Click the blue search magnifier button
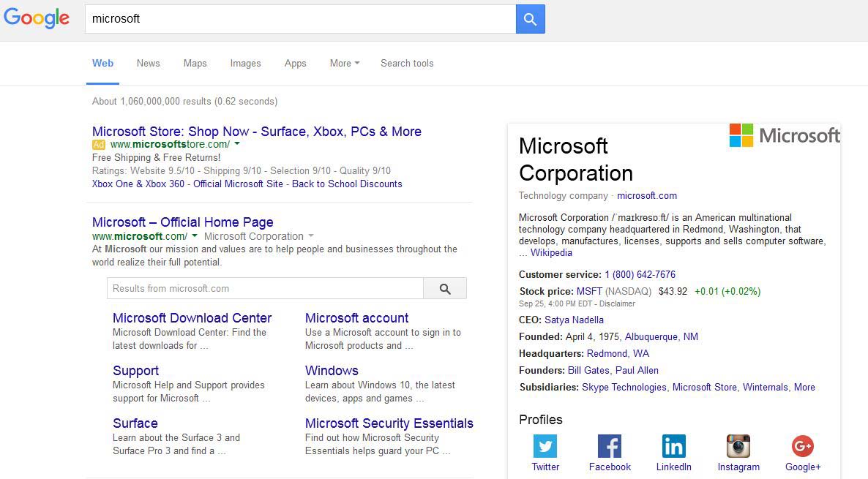 (x=530, y=20)
